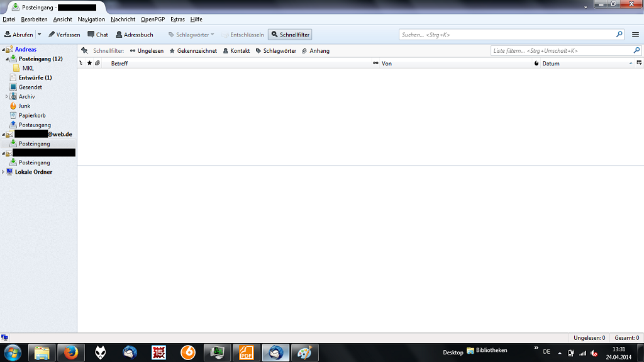Sort by the thread column icon

click(x=81, y=63)
